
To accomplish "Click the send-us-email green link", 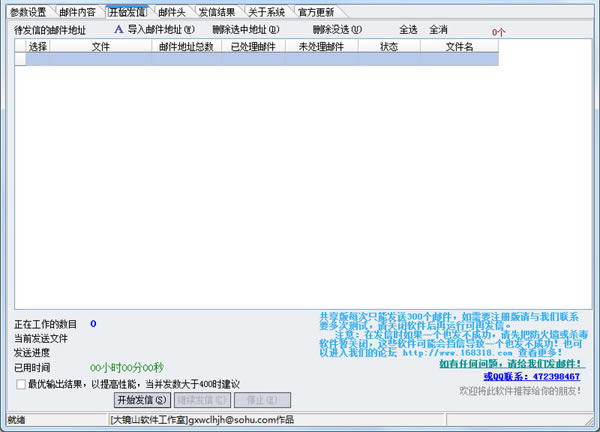I will [x=511, y=364].
